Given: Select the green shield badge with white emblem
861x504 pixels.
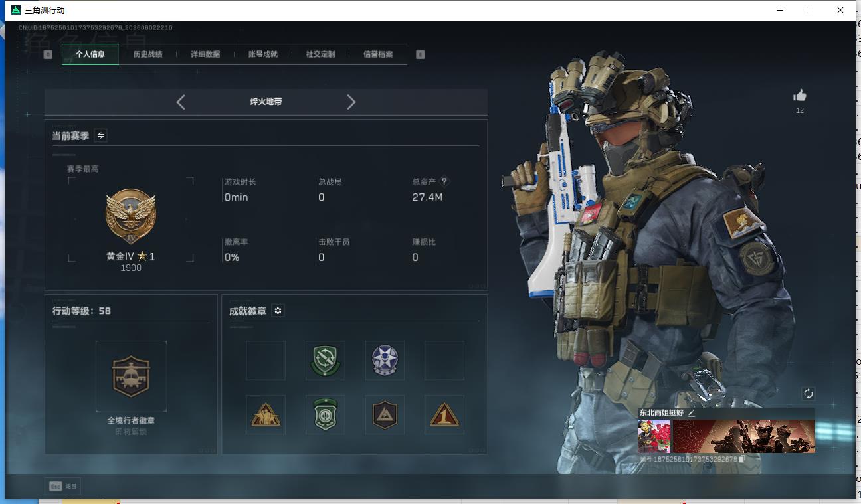Looking at the screenshot, I should pos(325,415).
